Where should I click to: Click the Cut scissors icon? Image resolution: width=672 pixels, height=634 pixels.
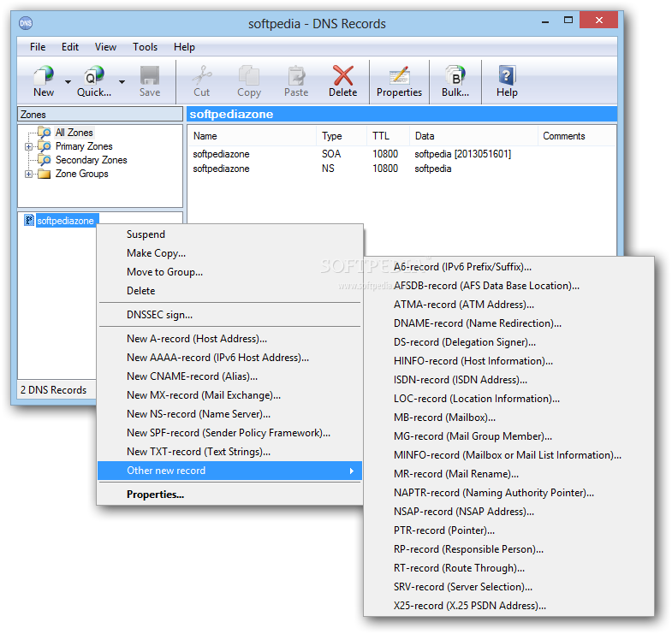click(x=201, y=75)
